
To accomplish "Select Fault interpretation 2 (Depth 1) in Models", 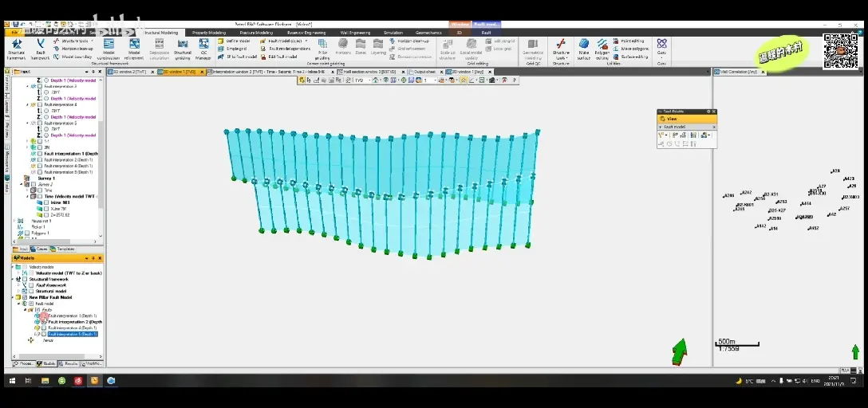I will 75,322.
